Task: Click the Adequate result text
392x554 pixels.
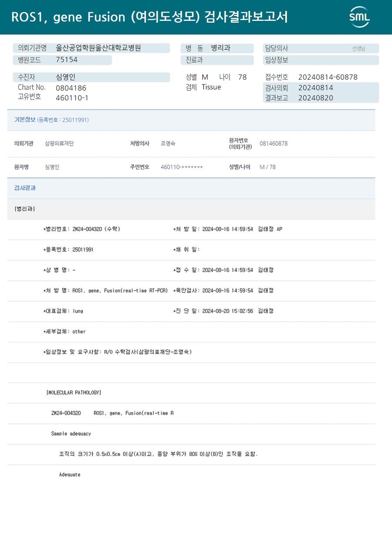Action: tap(70, 475)
